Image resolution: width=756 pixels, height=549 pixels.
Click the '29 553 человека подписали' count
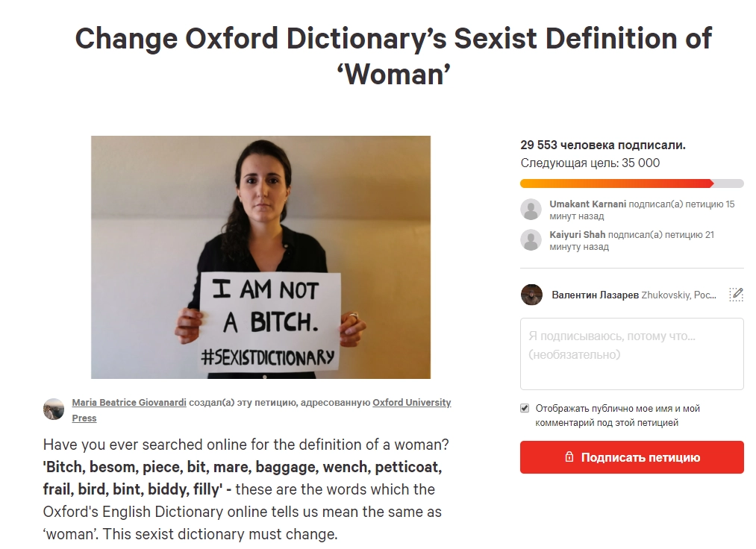[602, 145]
